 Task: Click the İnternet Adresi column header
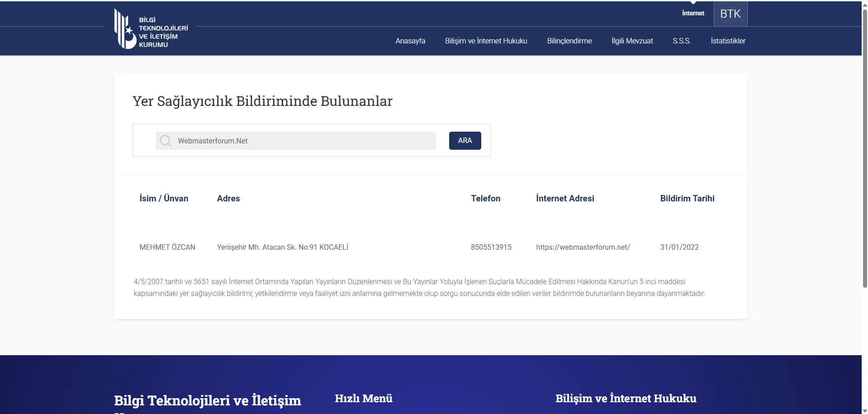pyautogui.click(x=565, y=198)
